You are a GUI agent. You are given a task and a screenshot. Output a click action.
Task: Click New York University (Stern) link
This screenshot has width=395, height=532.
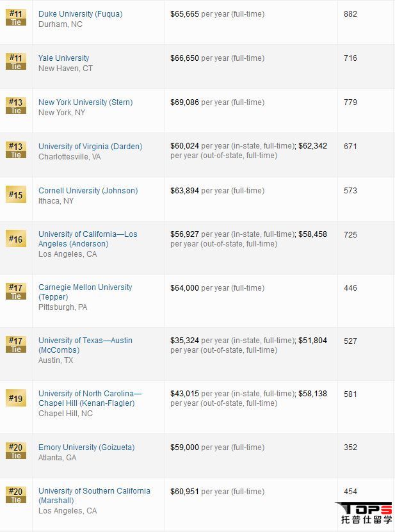pyautogui.click(x=86, y=102)
